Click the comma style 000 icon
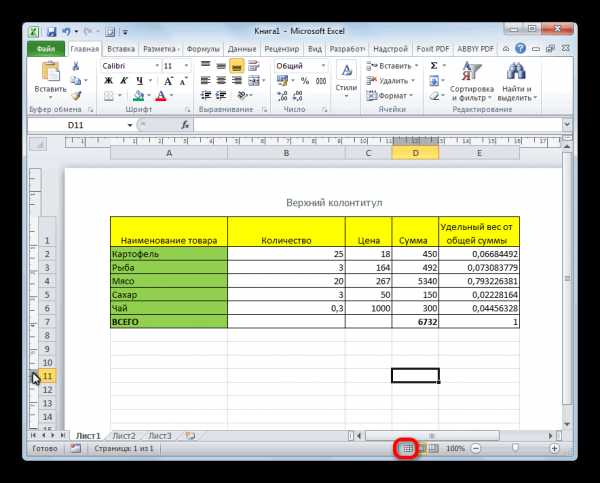600x483 pixels. pos(321,81)
